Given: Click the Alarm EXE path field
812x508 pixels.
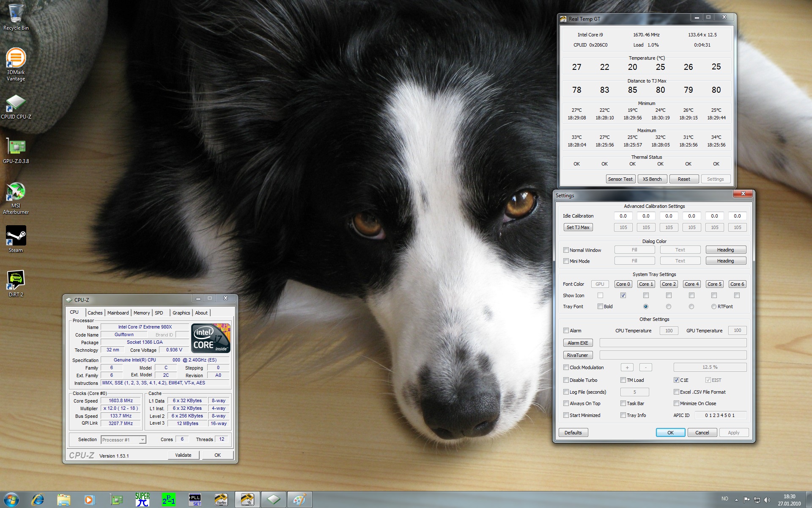Looking at the screenshot, I should coord(673,343).
